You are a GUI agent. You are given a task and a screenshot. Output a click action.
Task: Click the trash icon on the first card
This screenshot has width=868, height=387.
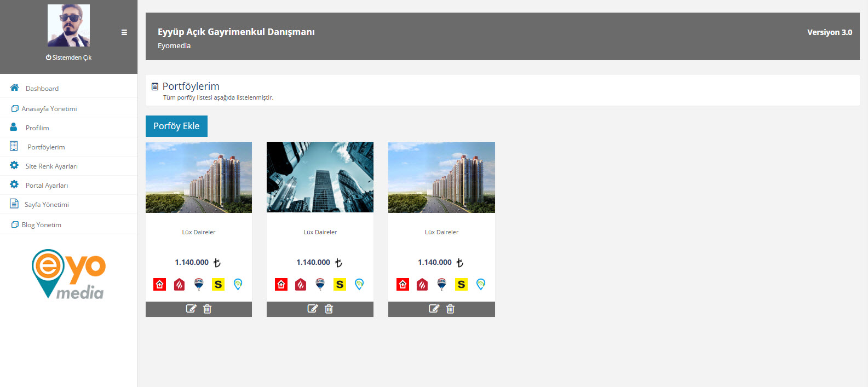[207, 309]
